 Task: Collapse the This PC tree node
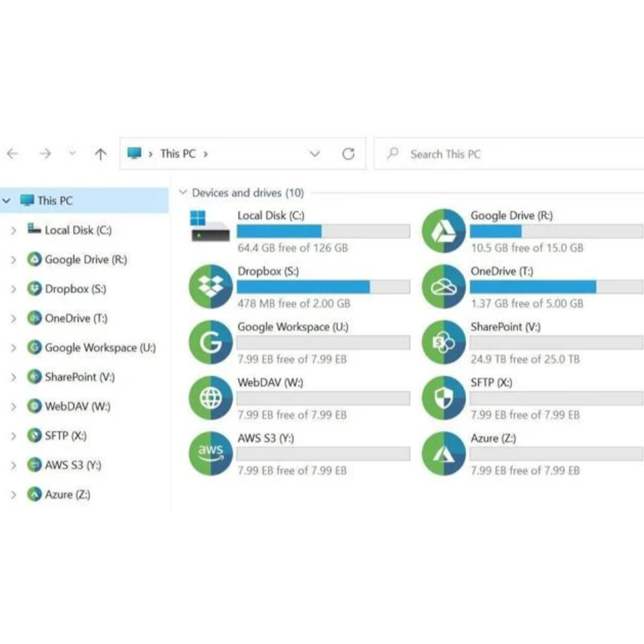click(7, 201)
